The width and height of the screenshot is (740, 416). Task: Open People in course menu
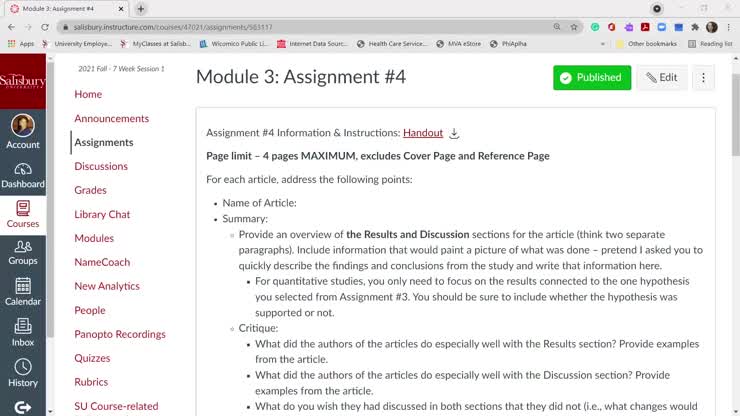(x=90, y=310)
